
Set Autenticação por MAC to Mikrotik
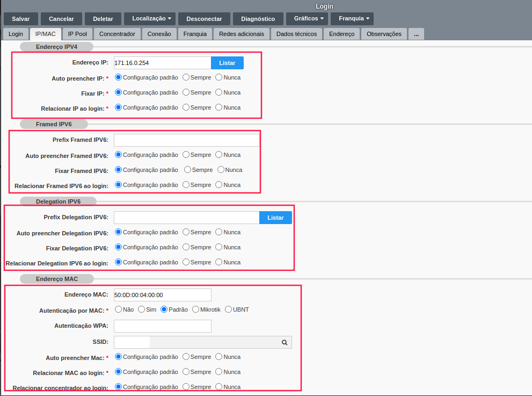[x=196, y=309]
